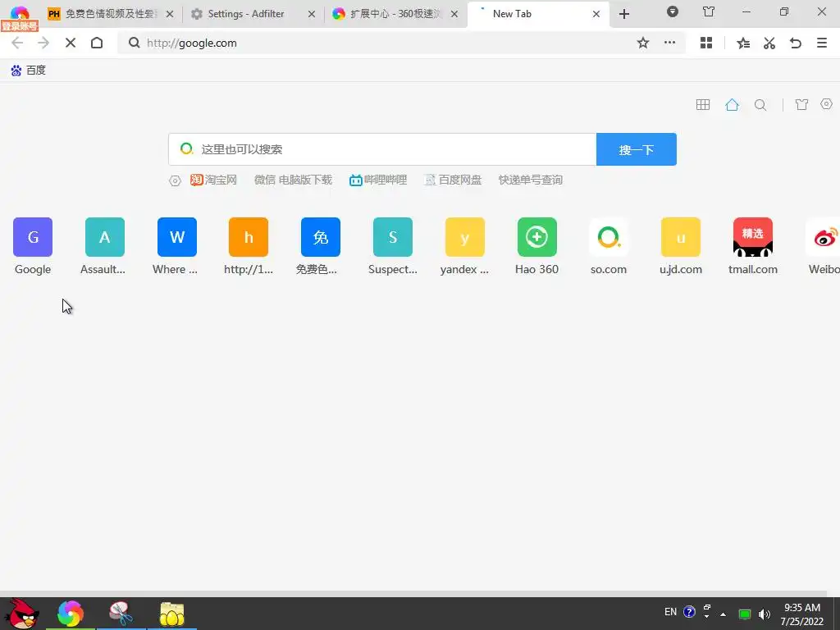Image resolution: width=840 pixels, height=630 pixels.
Task: Open the 百度网盘 quick link
Action: coord(453,180)
